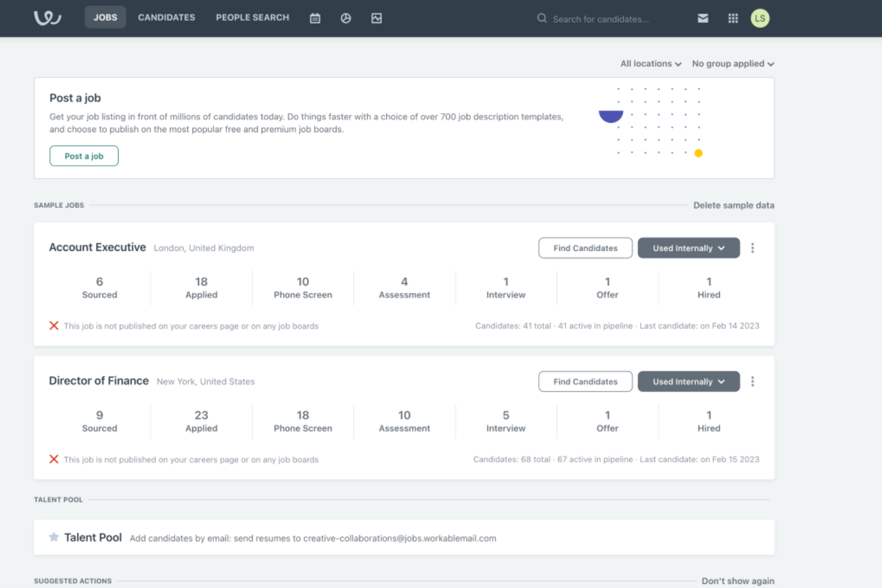This screenshot has width=882, height=588.
Task: Open the inbox envelope icon
Action: (703, 18)
